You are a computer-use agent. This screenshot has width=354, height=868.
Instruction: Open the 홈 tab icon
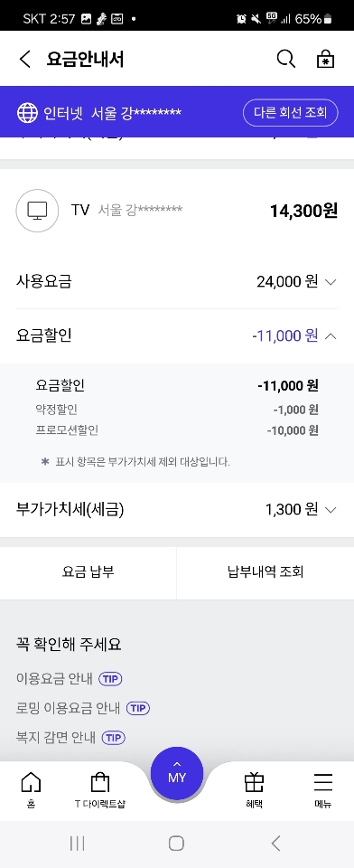[31, 782]
